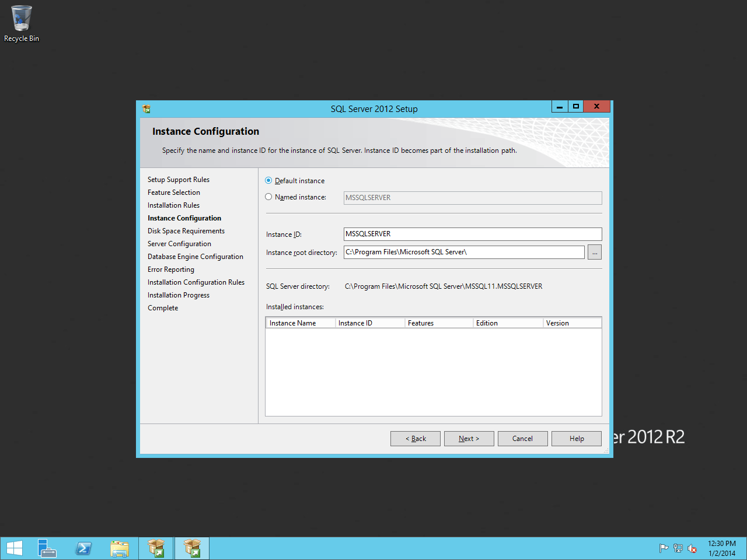Select Setup Support Rules step in sidebar

point(179,180)
